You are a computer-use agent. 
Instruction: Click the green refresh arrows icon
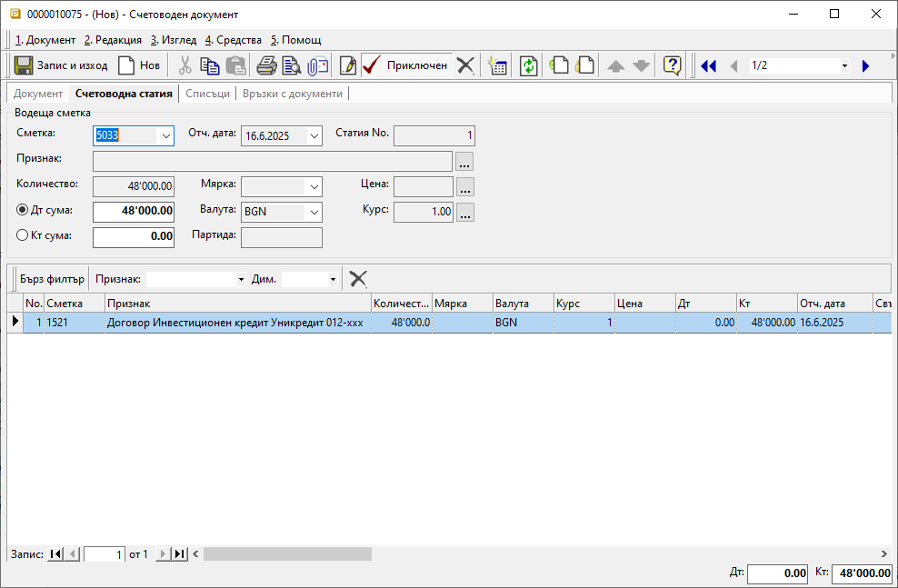pos(528,65)
